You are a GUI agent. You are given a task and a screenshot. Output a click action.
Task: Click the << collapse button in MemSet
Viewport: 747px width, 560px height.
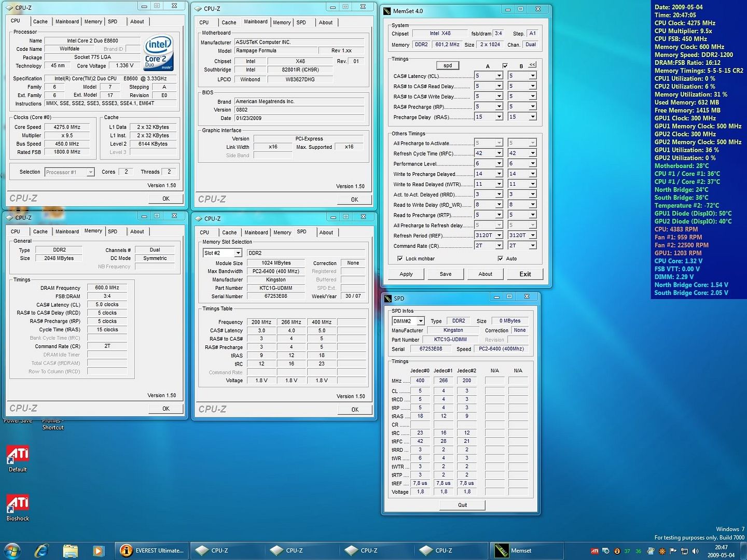tap(532, 65)
